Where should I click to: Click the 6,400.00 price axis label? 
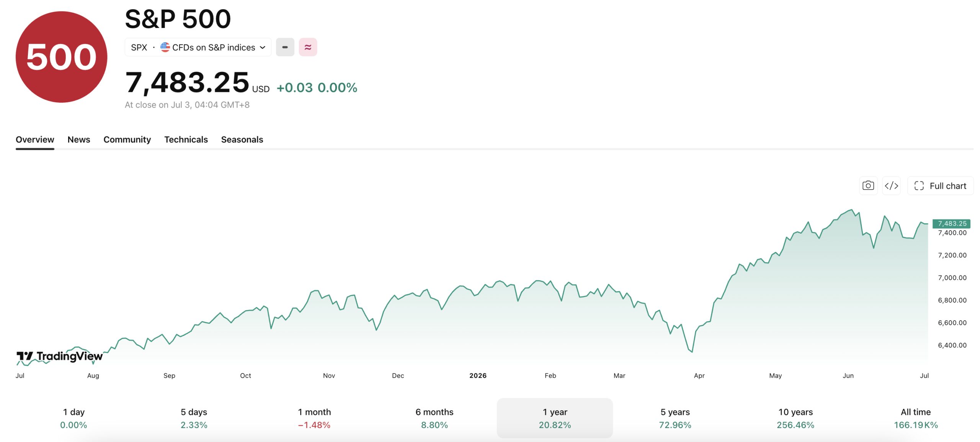click(x=952, y=345)
